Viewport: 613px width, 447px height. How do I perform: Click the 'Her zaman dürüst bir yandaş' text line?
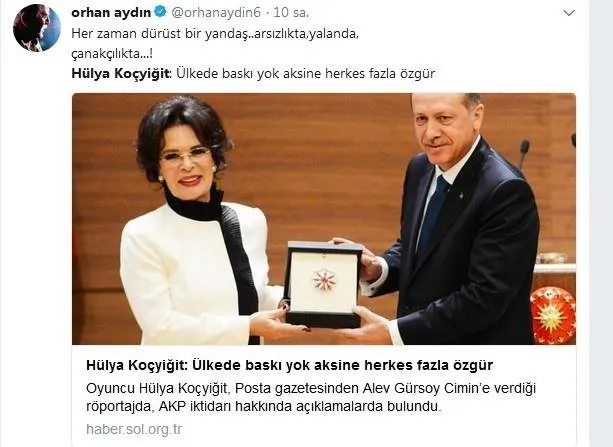(215, 34)
